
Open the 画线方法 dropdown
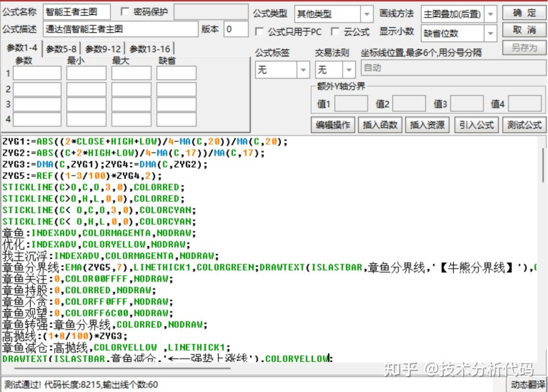491,14
